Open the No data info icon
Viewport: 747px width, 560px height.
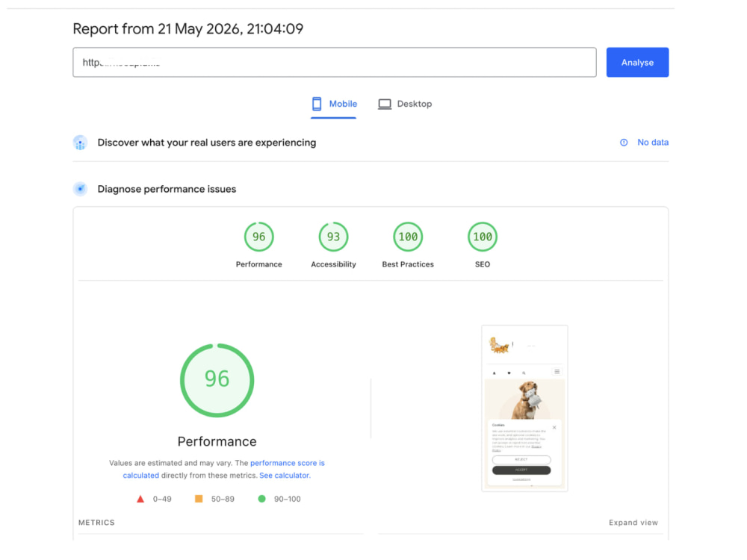pos(624,143)
